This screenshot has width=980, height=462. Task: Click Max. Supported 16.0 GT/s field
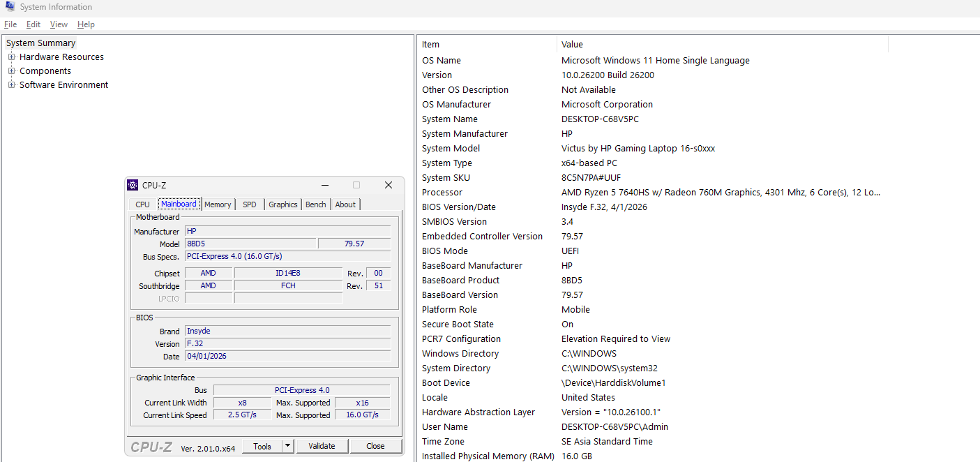click(362, 415)
